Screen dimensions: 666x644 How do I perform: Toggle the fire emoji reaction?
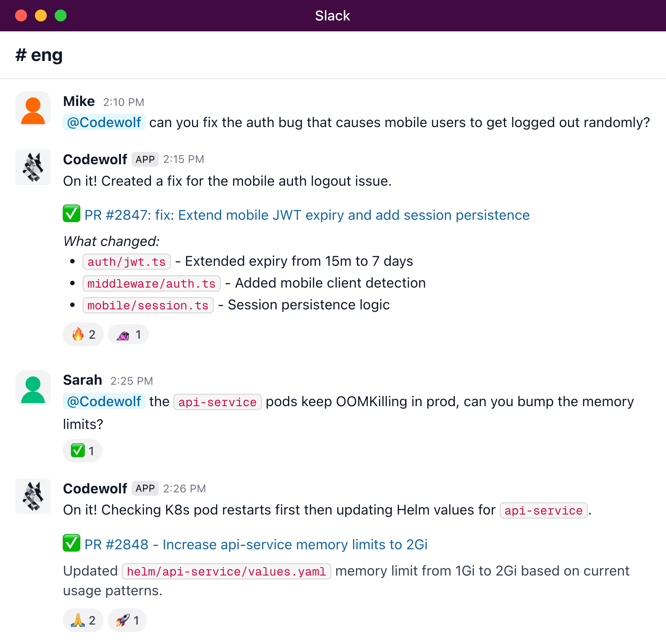pos(83,335)
